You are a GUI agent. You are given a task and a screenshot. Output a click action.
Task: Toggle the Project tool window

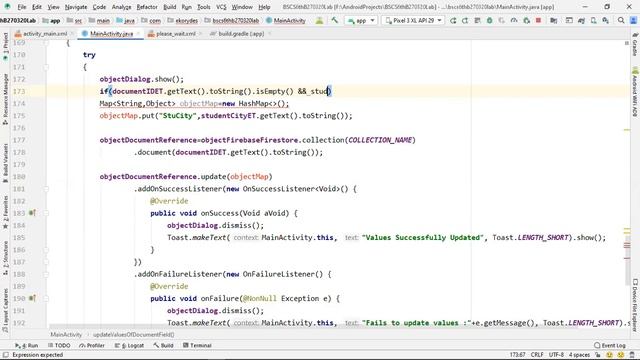click(5, 46)
